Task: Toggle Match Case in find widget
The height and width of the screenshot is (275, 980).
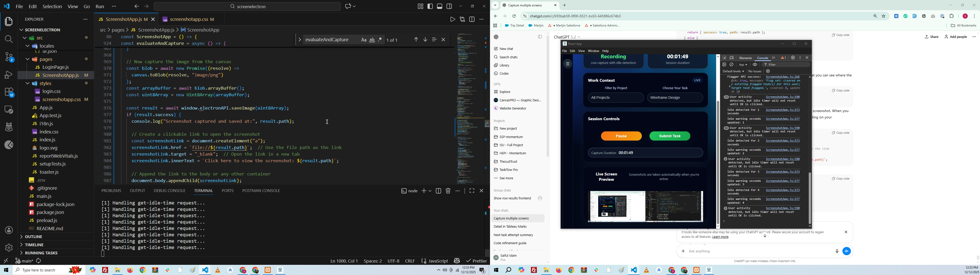Action: tap(364, 40)
